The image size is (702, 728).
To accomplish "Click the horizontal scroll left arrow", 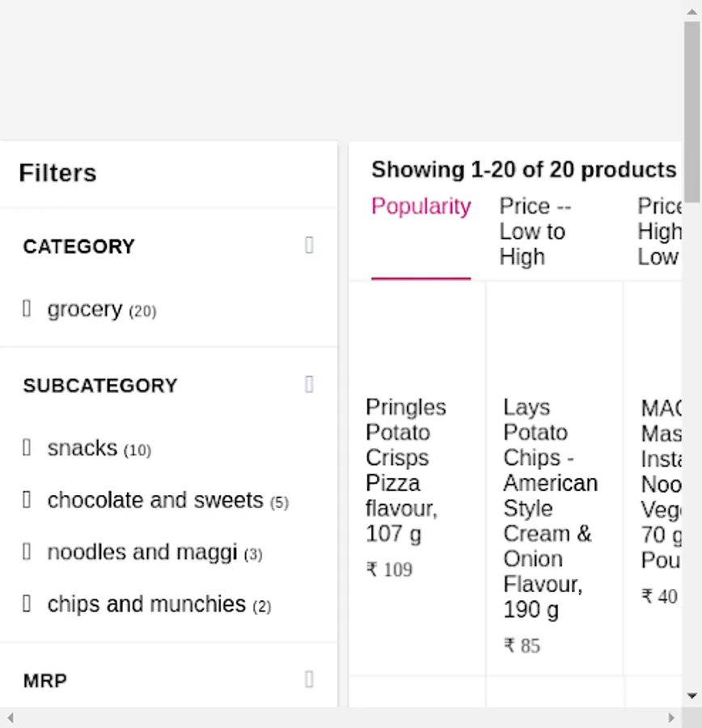I will click(x=10, y=717).
